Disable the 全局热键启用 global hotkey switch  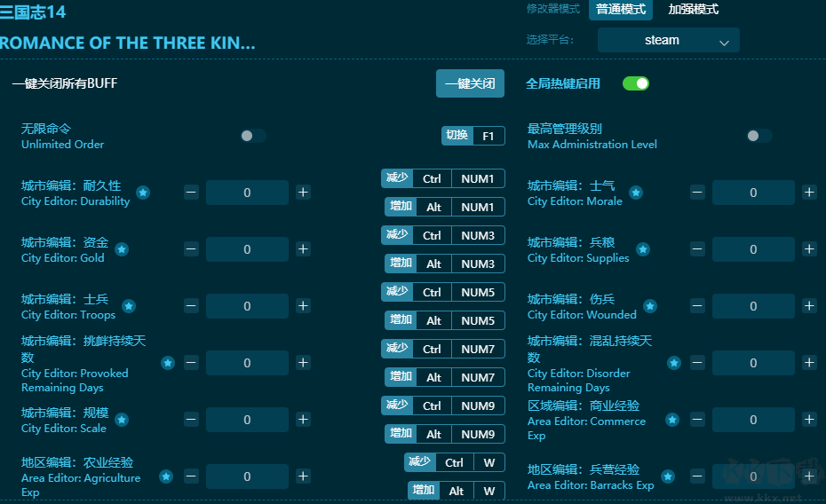[636, 83]
